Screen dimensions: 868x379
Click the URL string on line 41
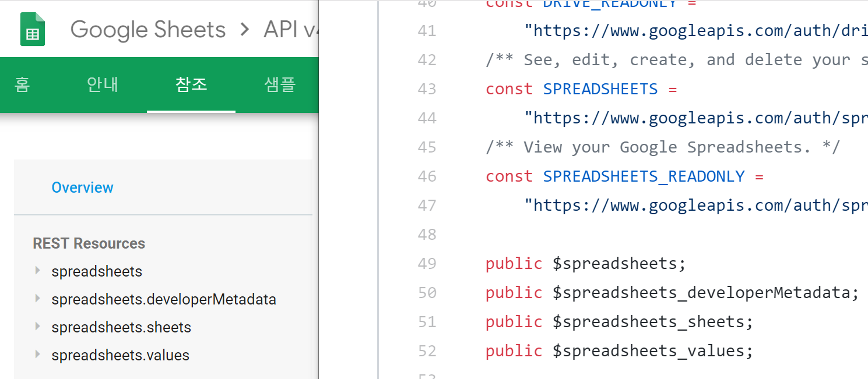pos(696,31)
